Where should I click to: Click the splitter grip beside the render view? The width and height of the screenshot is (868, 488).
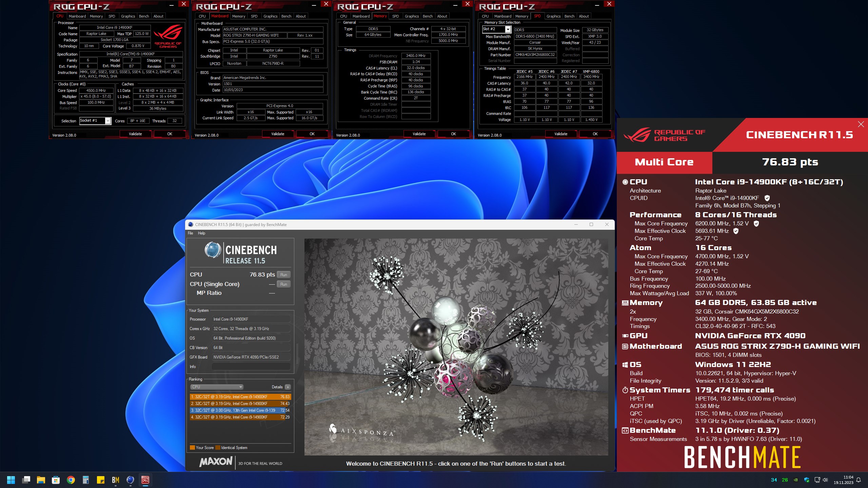297,353
